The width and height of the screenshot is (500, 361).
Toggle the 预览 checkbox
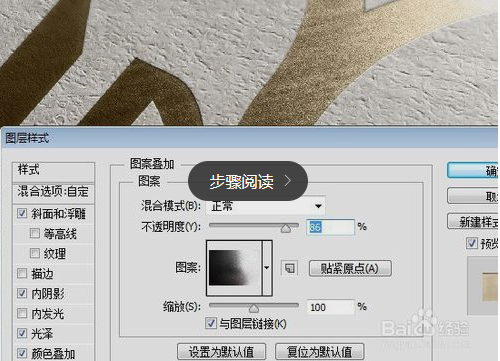click(471, 243)
